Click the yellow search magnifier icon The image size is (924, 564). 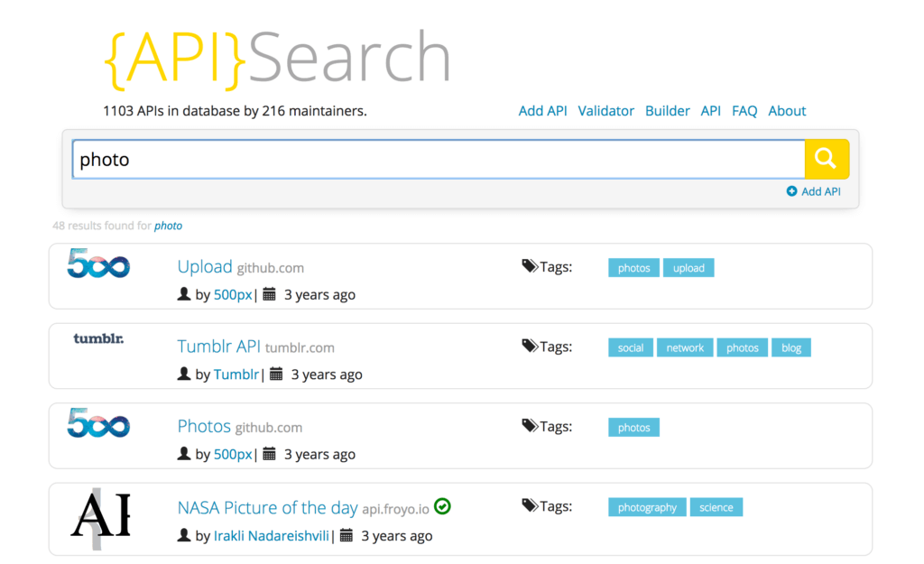(826, 158)
